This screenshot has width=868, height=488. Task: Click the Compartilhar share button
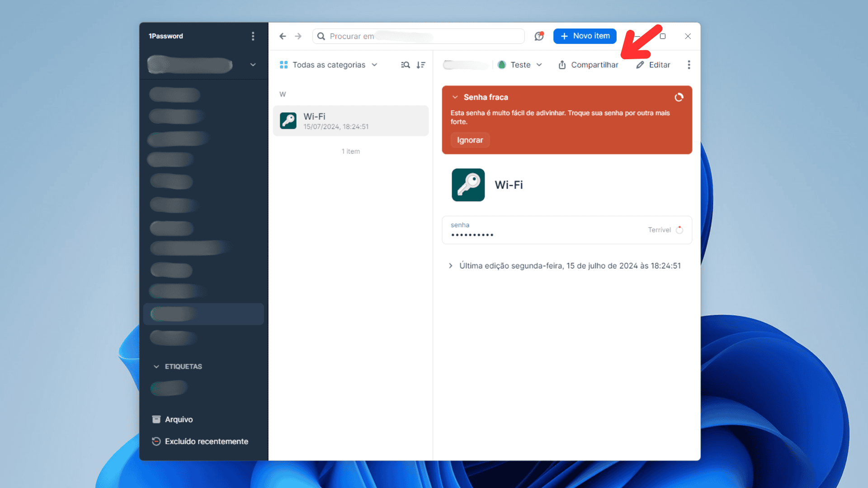588,65
